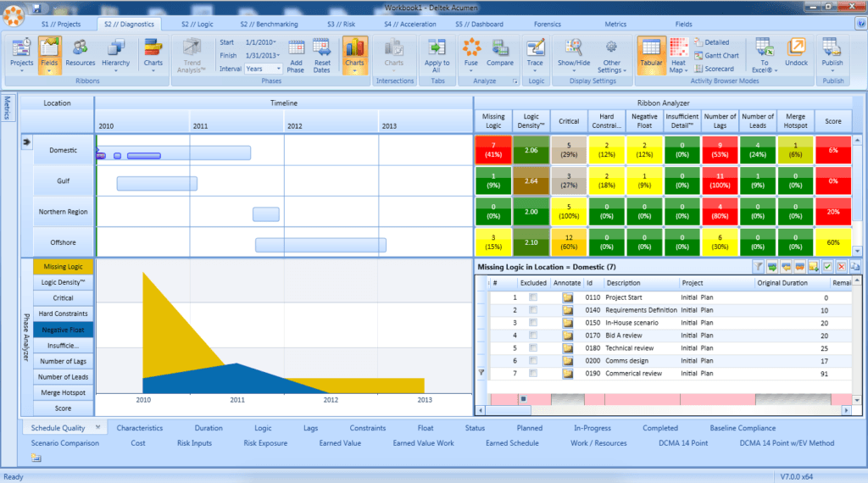The image size is (868, 483).
Task: Open the Projects ribbon icon
Action: click(x=21, y=55)
